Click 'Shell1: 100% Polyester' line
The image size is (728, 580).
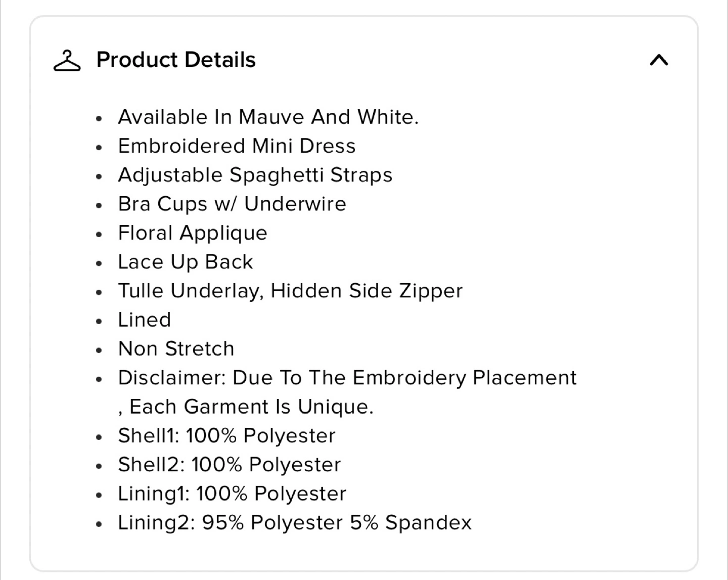tap(226, 436)
